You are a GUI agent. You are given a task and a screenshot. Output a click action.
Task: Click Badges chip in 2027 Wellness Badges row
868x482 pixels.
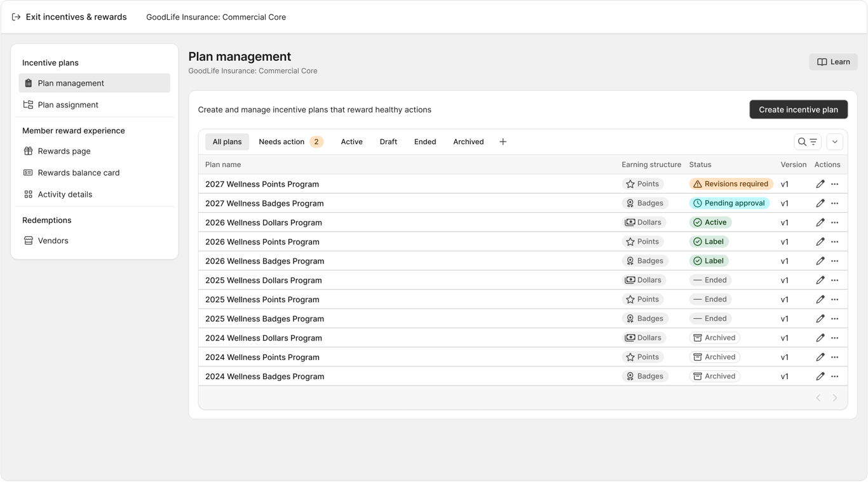pos(645,203)
